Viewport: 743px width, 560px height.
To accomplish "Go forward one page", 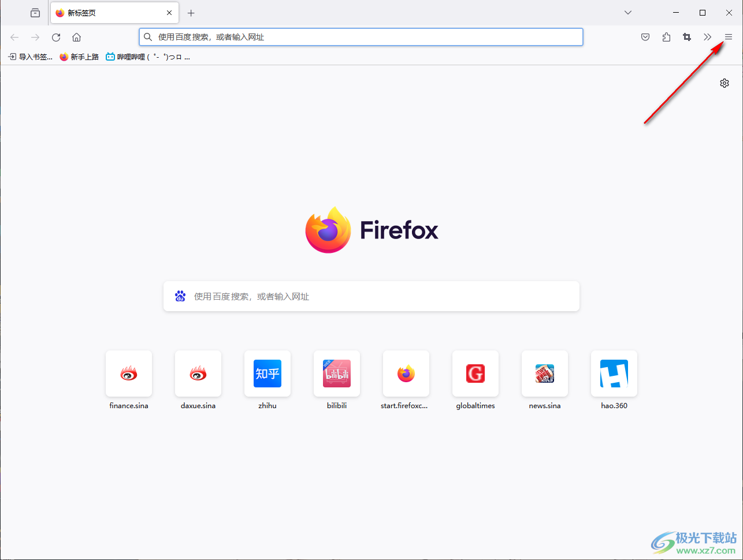I will (35, 37).
